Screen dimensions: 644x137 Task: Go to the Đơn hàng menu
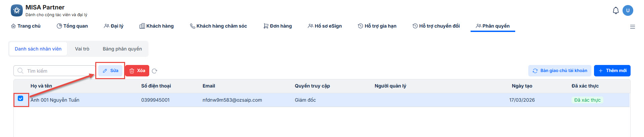(278, 26)
